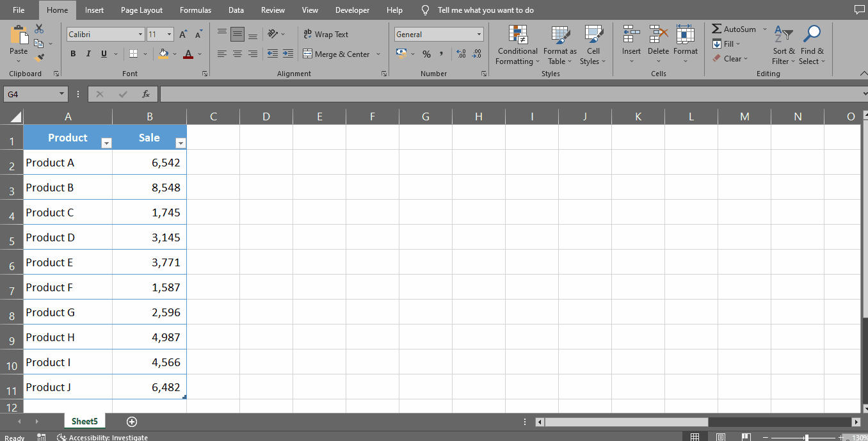The width and height of the screenshot is (868, 441).
Task: Open the Product column filter dropdown
Action: click(106, 143)
